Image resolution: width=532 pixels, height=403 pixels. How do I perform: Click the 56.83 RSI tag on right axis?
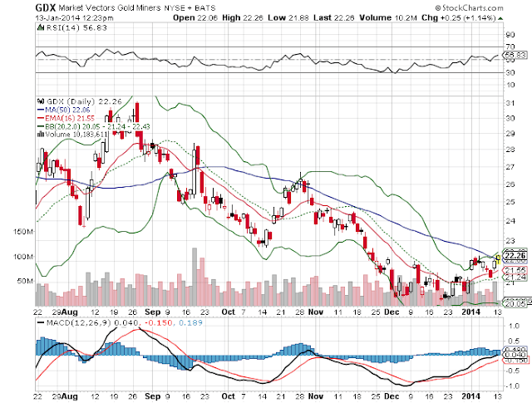(x=515, y=55)
